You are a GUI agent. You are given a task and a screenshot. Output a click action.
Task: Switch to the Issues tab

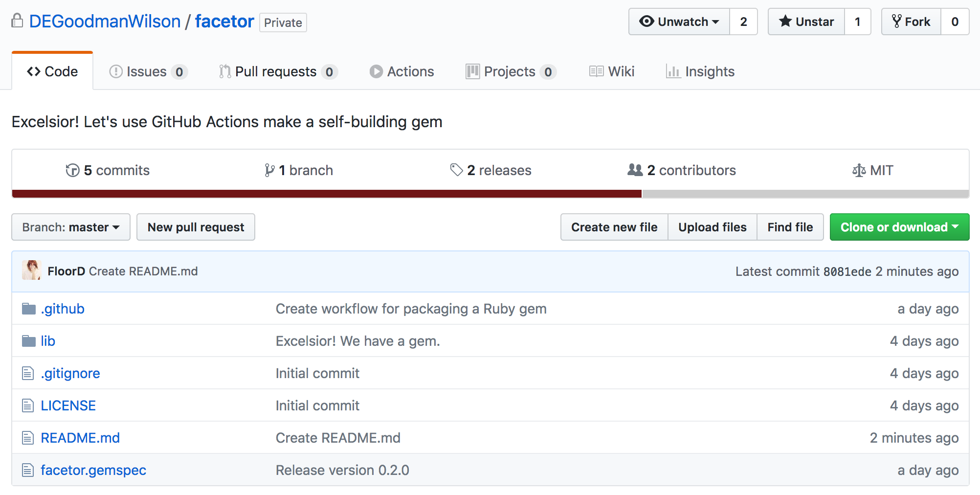point(147,72)
